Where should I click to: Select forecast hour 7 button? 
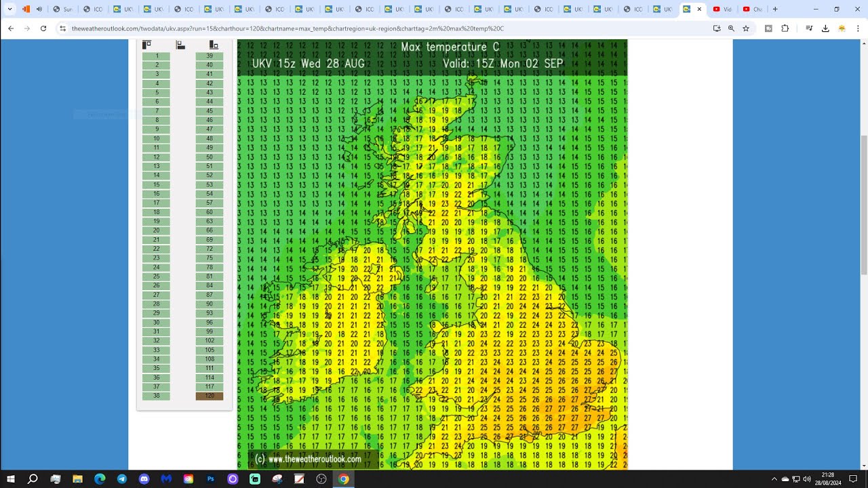[157, 111]
